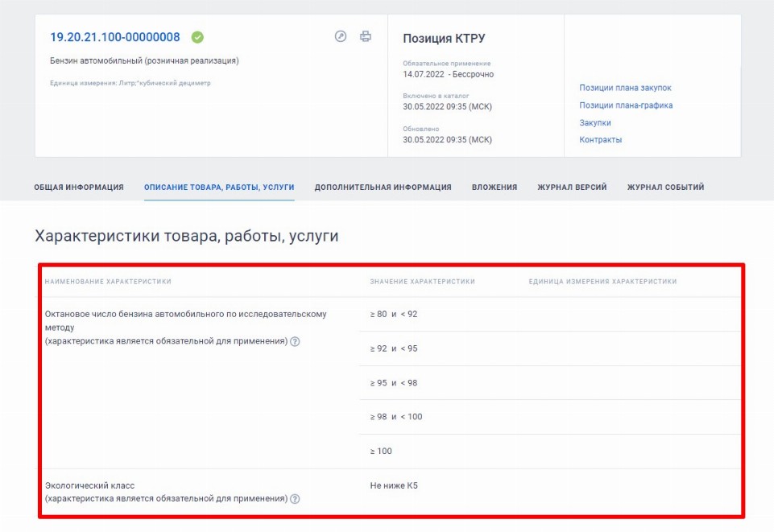Select the Описание товара, работы, услуги tab
The height and width of the screenshot is (532, 774).
pyautogui.click(x=219, y=188)
